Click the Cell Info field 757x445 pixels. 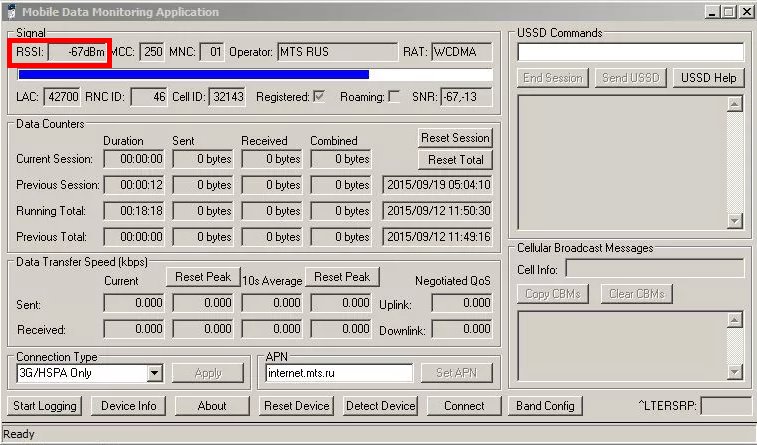[x=655, y=269]
